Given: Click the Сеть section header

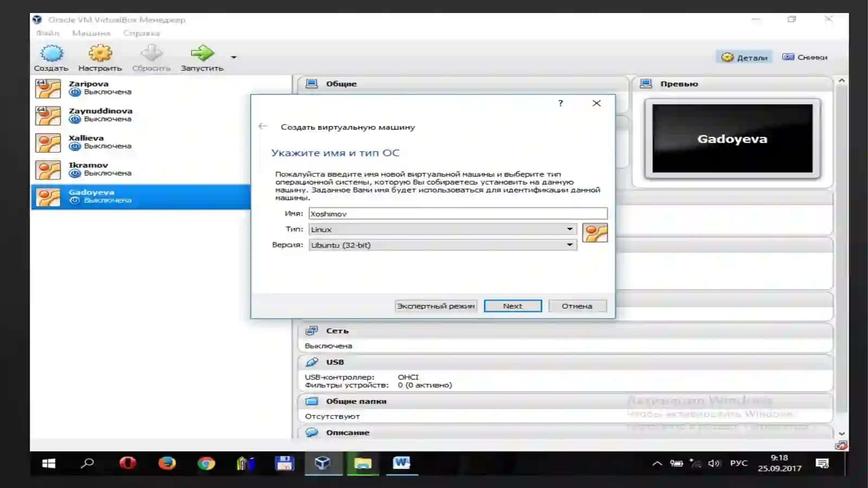Looking at the screenshot, I should 565,331.
